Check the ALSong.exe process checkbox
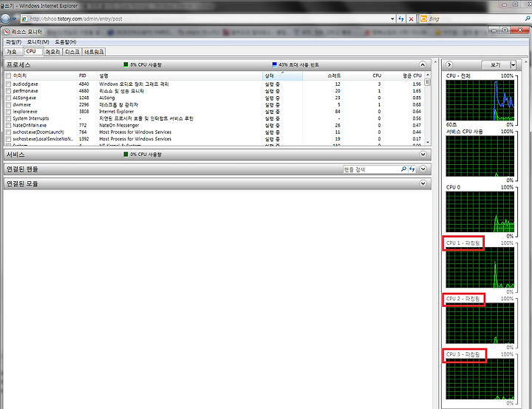Screen dimensions: 532x409 (x=8, y=98)
